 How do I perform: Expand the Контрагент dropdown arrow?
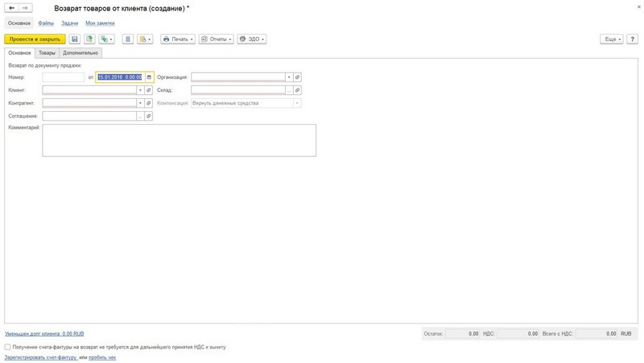pyautogui.click(x=140, y=103)
